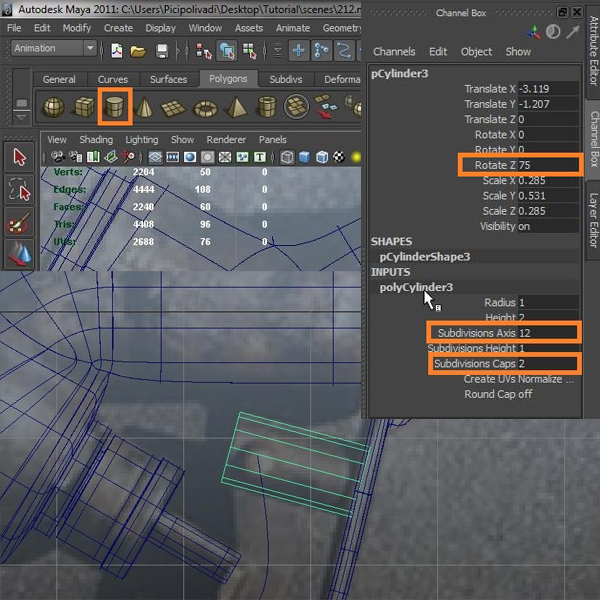Open the Channel Box Object menu
Screen dimensions: 600x600
[x=476, y=52]
